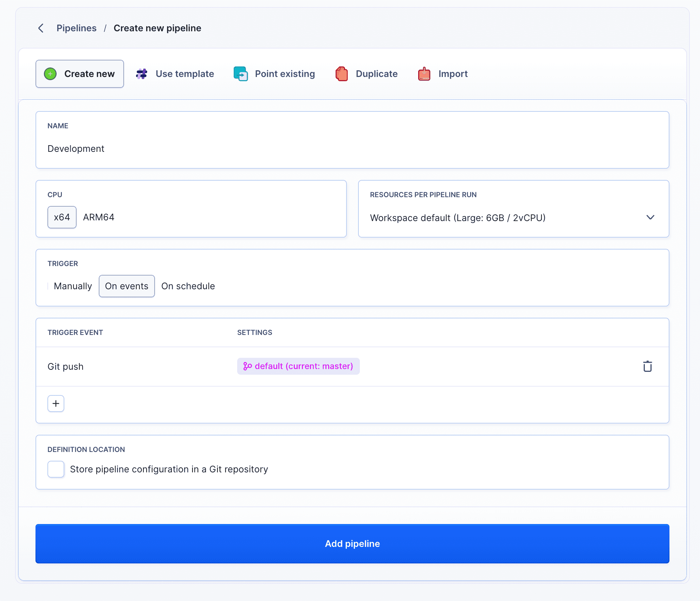Click the Duplicate pipeline icon

pos(342,73)
